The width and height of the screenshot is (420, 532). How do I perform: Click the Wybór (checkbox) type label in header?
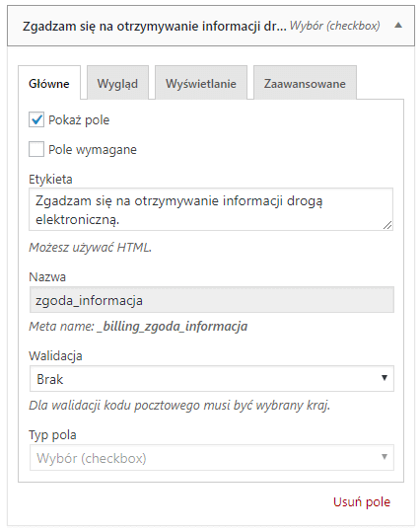(x=334, y=26)
